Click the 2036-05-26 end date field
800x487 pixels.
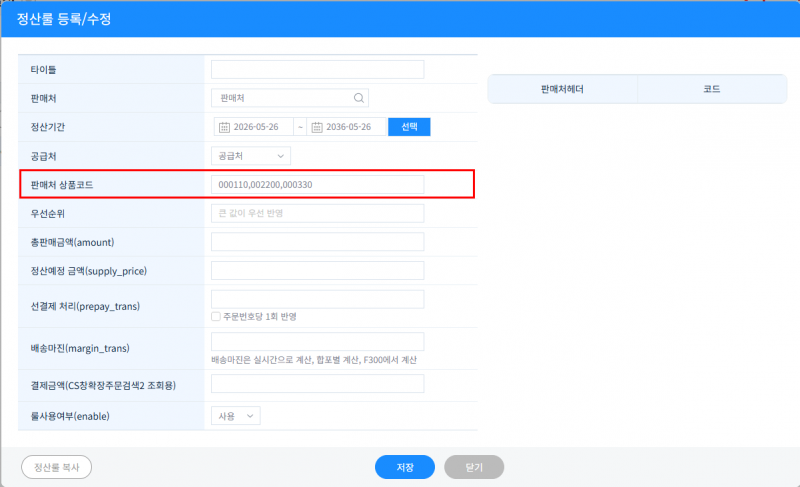point(346,127)
